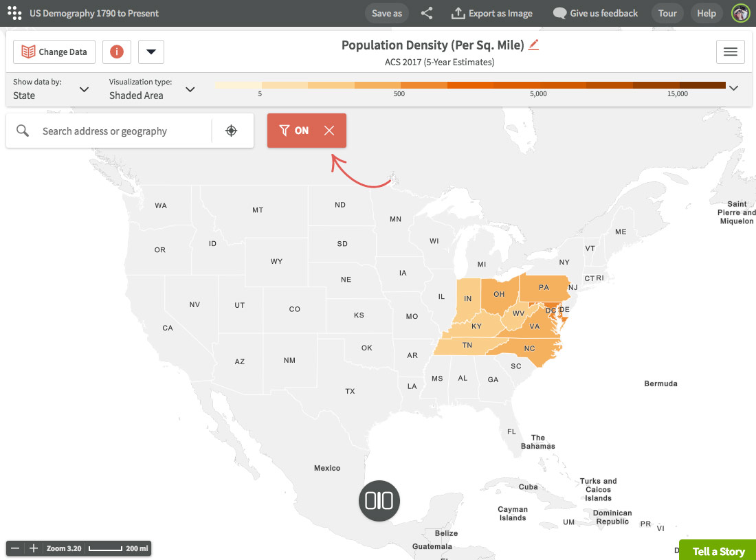Click the compare maps split-view icon

379,501
